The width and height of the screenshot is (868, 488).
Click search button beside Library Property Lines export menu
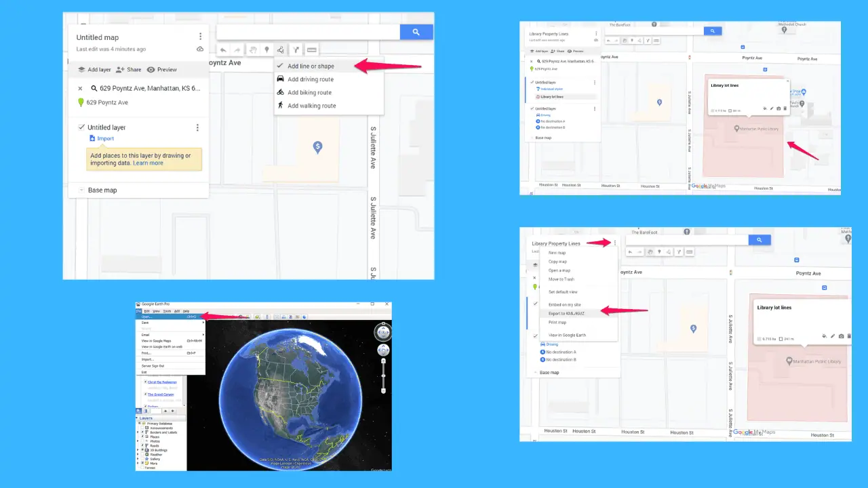[x=759, y=240]
